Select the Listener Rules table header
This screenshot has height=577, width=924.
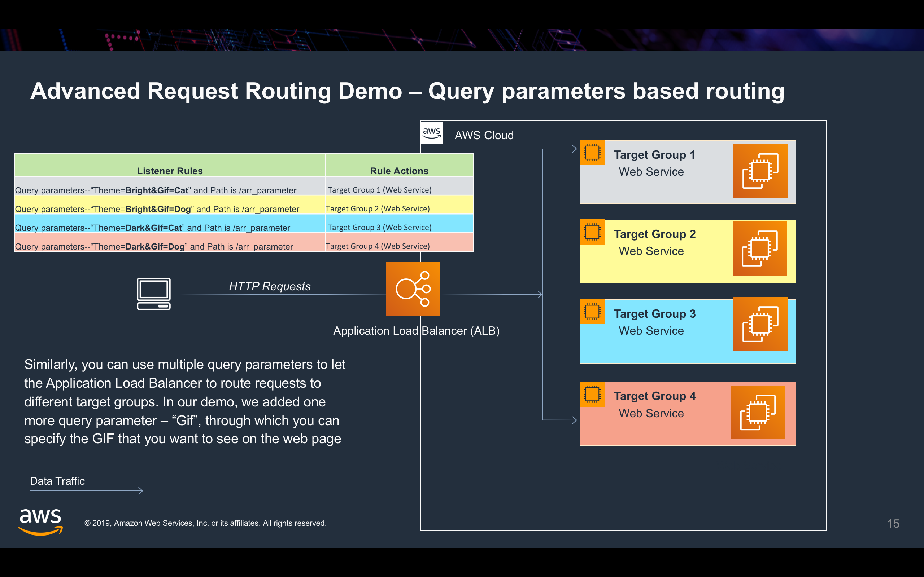170,171
